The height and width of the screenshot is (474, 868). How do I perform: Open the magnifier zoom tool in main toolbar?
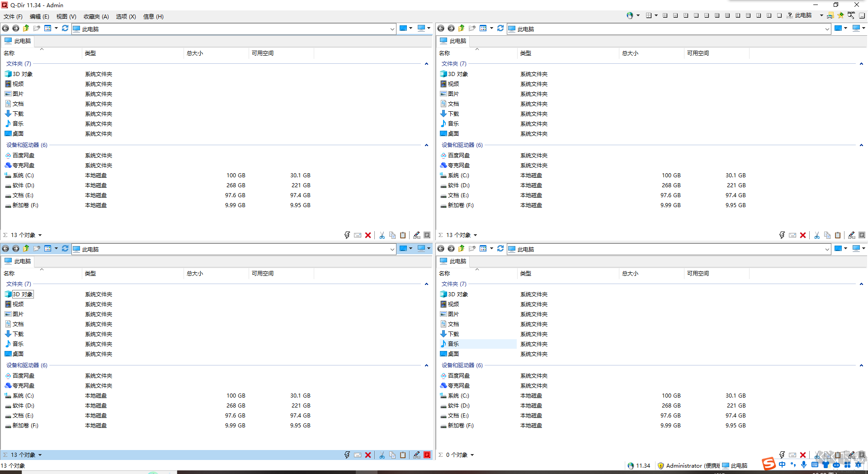851,15
